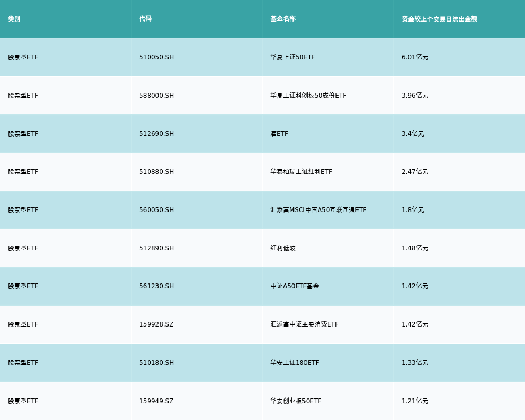Click the 2.47亿元 value
525x420 pixels.
point(415,172)
